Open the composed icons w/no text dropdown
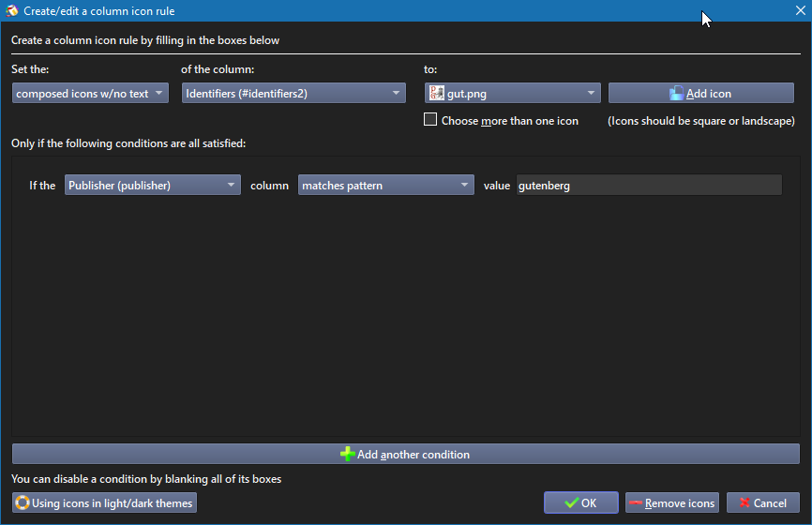This screenshot has height=525, width=812. 90,93
